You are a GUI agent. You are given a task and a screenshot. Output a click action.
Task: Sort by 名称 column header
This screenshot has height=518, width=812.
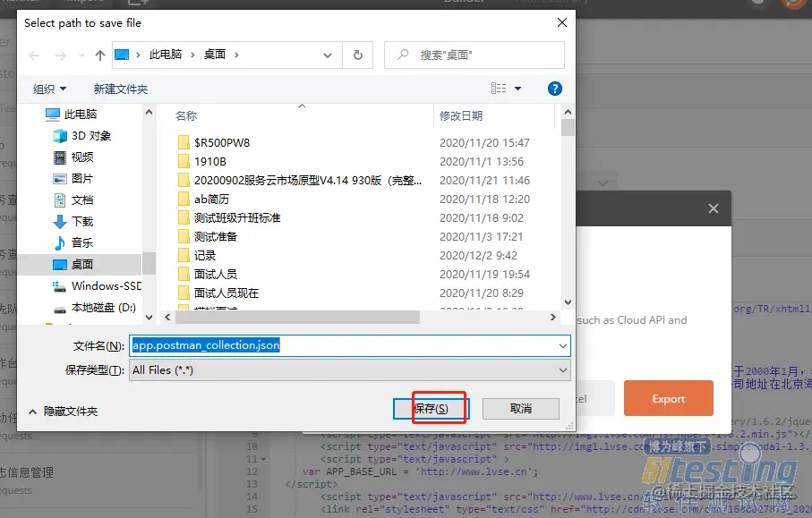186,116
